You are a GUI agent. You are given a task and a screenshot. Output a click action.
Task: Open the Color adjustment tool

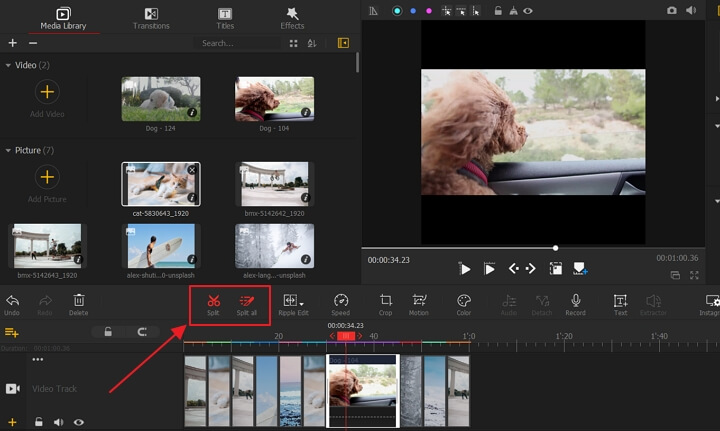464,300
